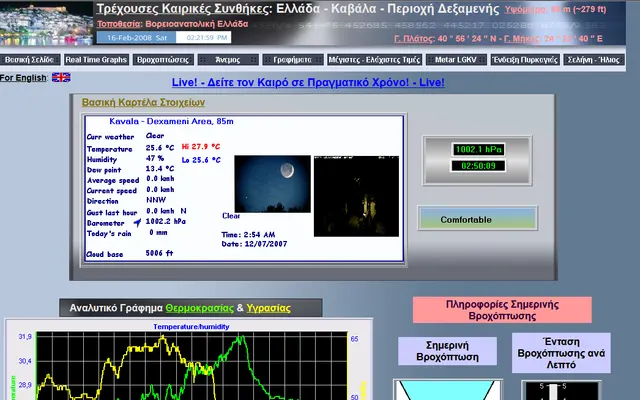Click the Kavala - Dexameni Area title
640x400 pixels.
pos(171,121)
